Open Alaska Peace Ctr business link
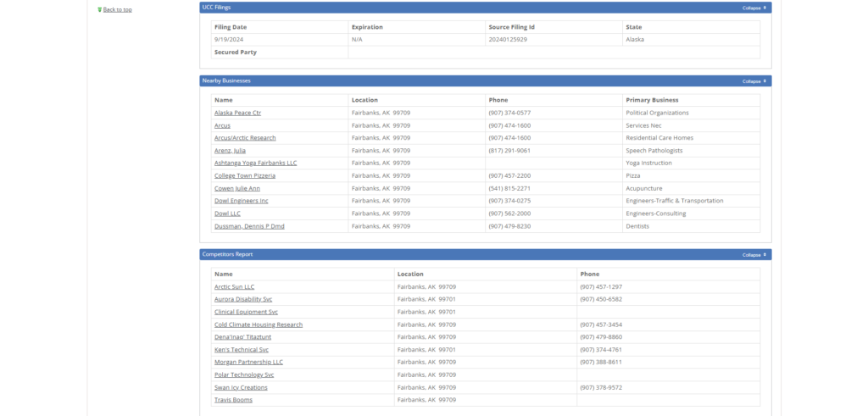The height and width of the screenshot is (416, 868). point(237,113)
